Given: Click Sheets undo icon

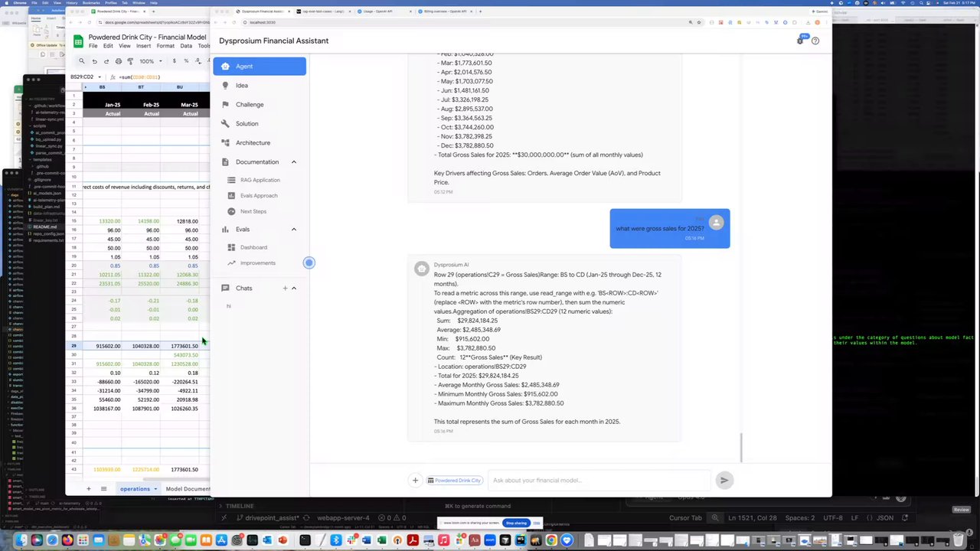Looking at the screenshot, I should (94, 61).
